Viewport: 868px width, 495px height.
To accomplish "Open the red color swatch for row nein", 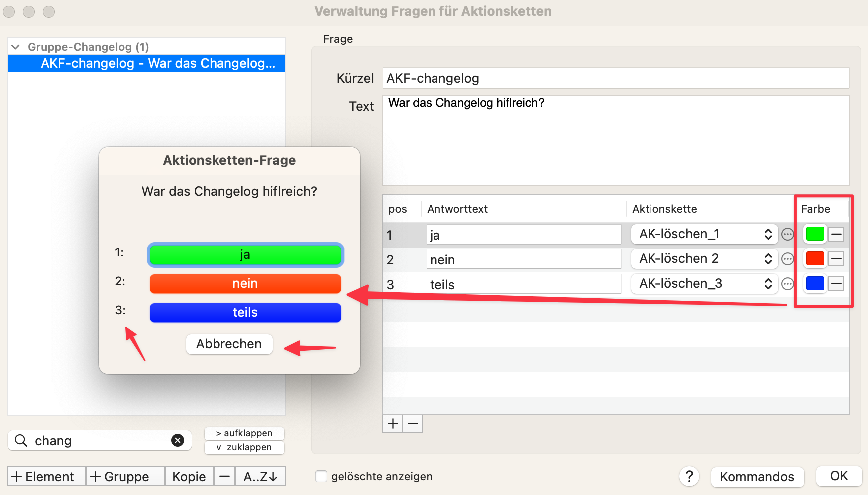I will 815,258.
